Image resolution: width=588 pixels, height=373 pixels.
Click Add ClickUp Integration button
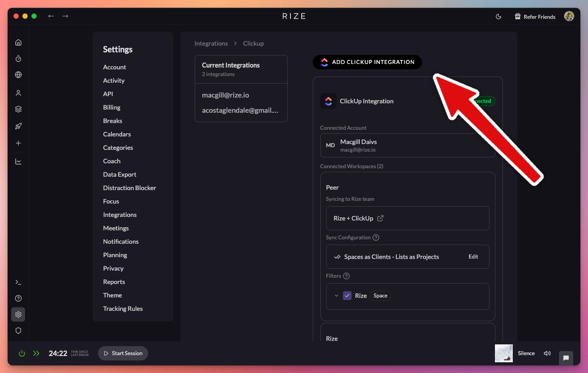[x=367, y=62]
